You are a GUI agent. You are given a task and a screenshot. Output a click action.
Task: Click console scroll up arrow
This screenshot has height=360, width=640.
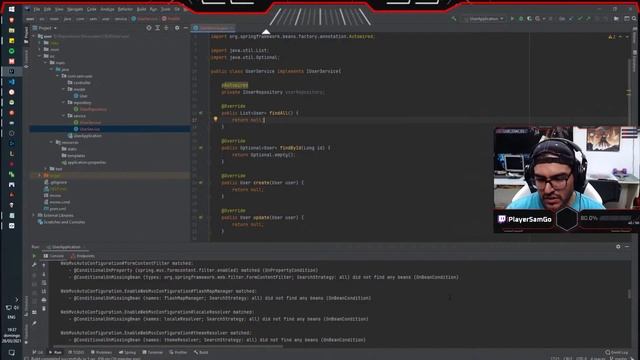(44, 265)
